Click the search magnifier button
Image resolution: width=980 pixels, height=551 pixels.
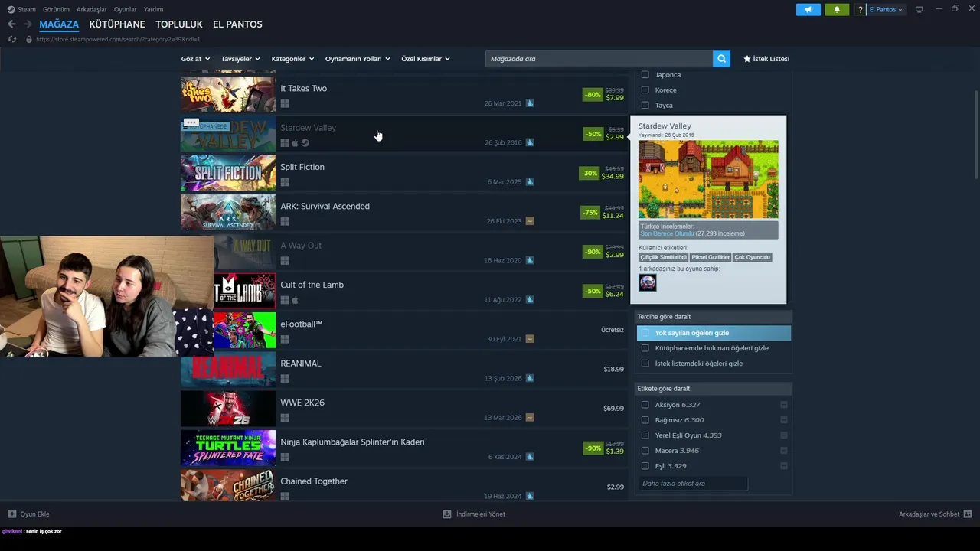(x=721, y=59)
